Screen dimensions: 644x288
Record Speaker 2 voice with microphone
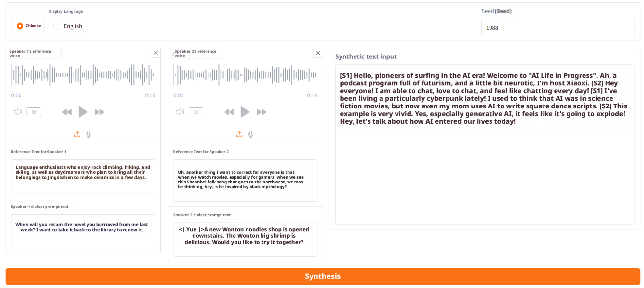coord(251,134)
